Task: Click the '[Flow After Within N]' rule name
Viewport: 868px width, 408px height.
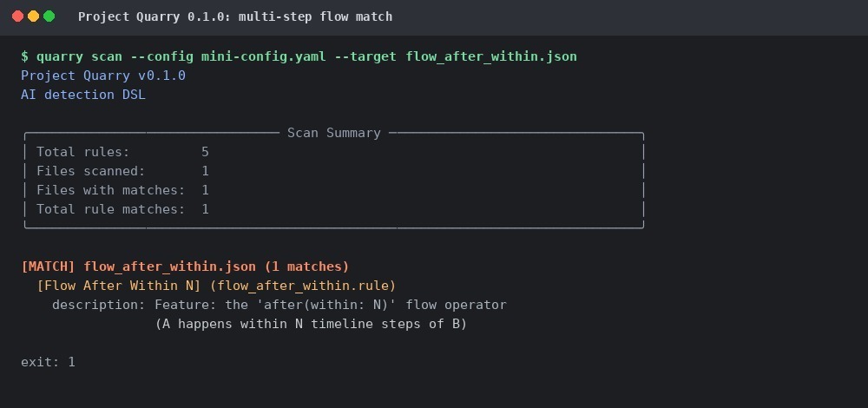Action: 119,286
